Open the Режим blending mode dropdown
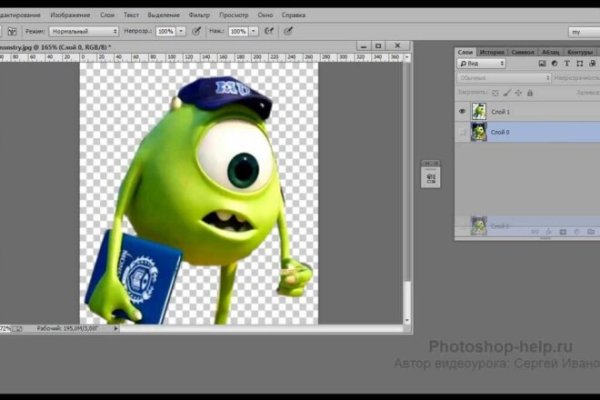The height and width of the screenshot is (400, 600). 86,32
